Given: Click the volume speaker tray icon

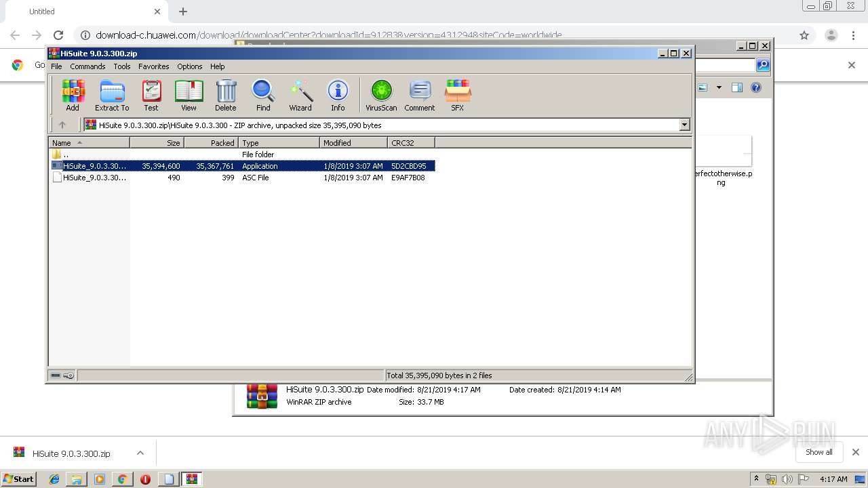Looking at the screenshot, I should (x=787, y=479).
